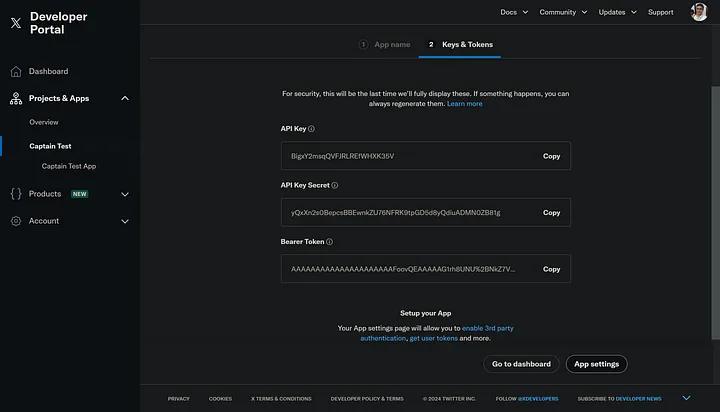Click the API Key info icon
Image resolution: width=720 pixels, height=412 pixels.
pos(311,129)
